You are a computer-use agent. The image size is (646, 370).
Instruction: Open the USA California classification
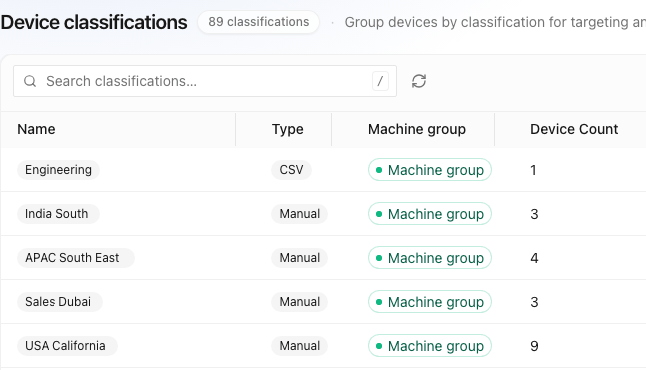coord(67,346)
